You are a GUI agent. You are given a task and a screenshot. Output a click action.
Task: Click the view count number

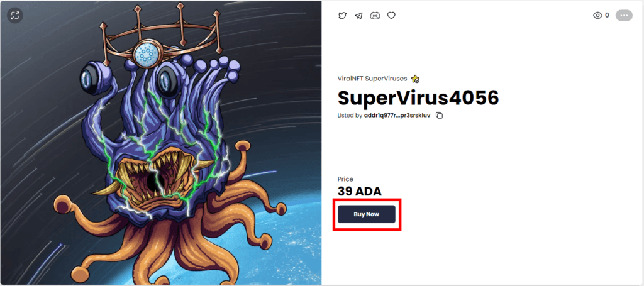click(x=607, y=16)
